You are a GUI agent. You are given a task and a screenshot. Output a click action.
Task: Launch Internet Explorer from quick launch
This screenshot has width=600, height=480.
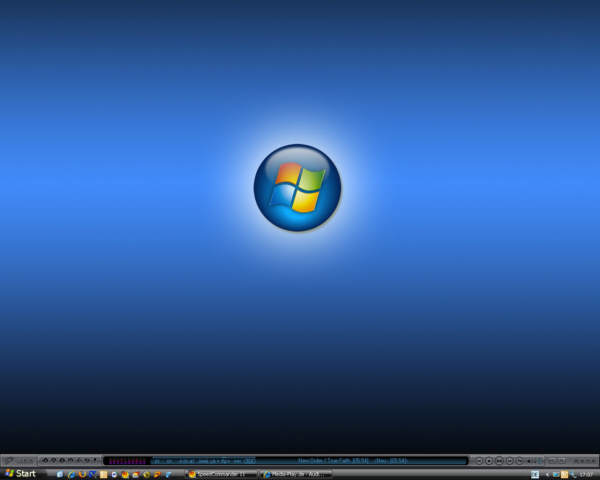click(71, 475)
